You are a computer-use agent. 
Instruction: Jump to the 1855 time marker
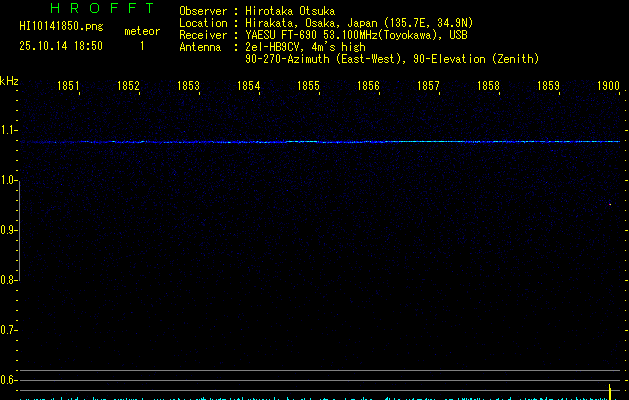pyautogui.click(x=308, y=87)
